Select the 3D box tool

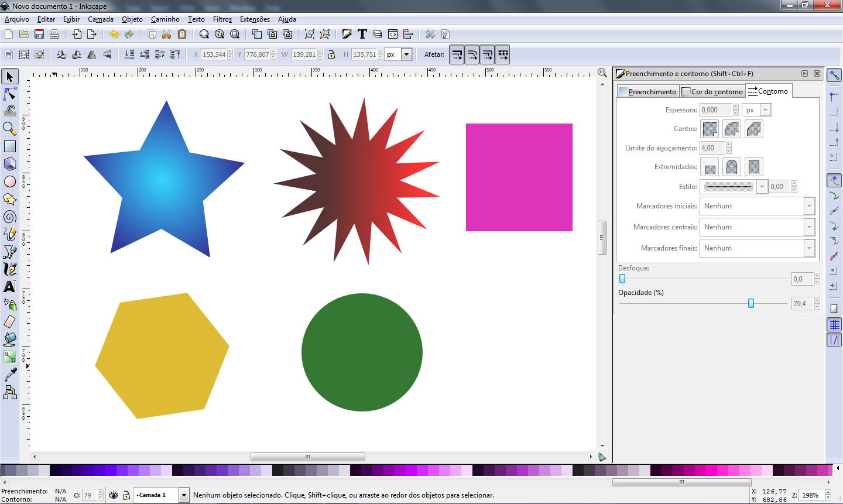click(10, 164)
